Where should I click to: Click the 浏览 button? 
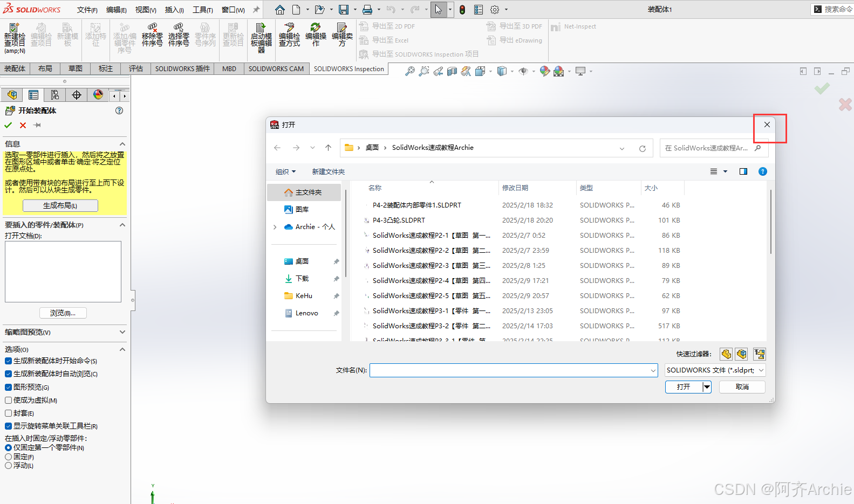point(63,313)
